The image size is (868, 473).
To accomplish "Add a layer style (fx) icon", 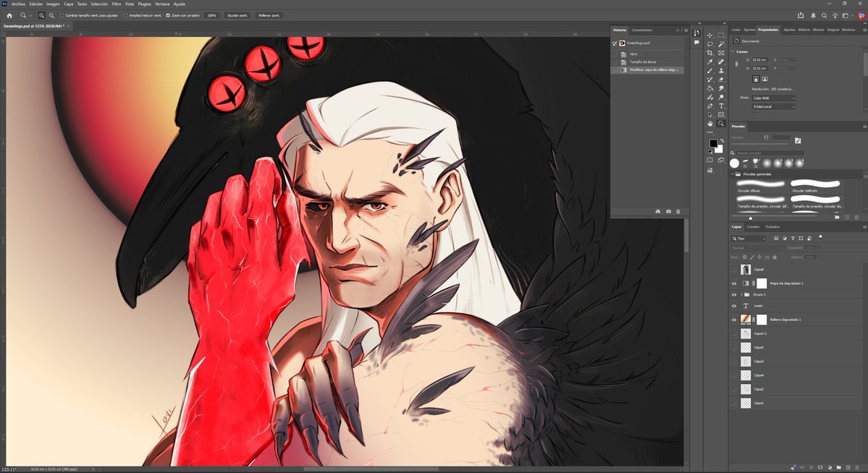I will 811,467.
